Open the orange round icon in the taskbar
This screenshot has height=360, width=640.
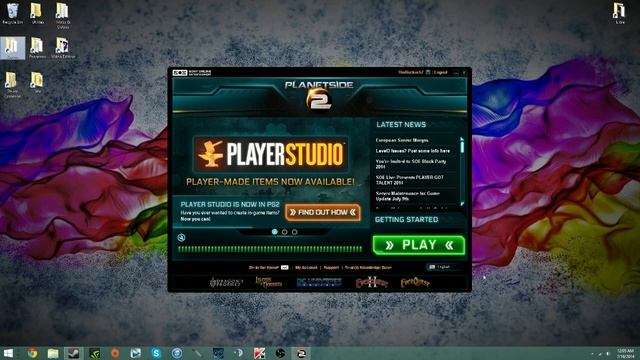(x=115, y=353)
